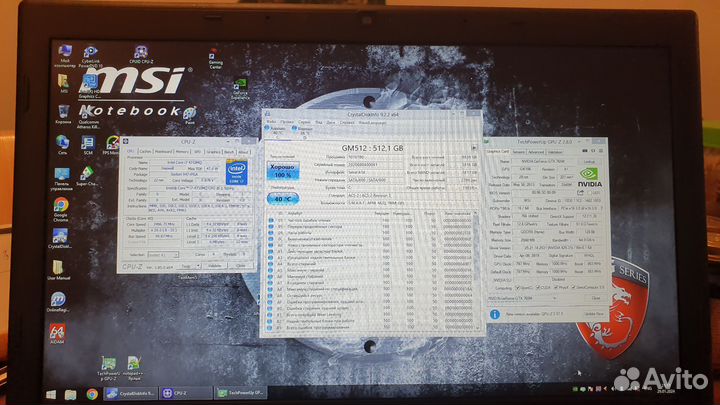Click the Lookup button in GPU-Z

pyautogui.click(x=589, y=162)
